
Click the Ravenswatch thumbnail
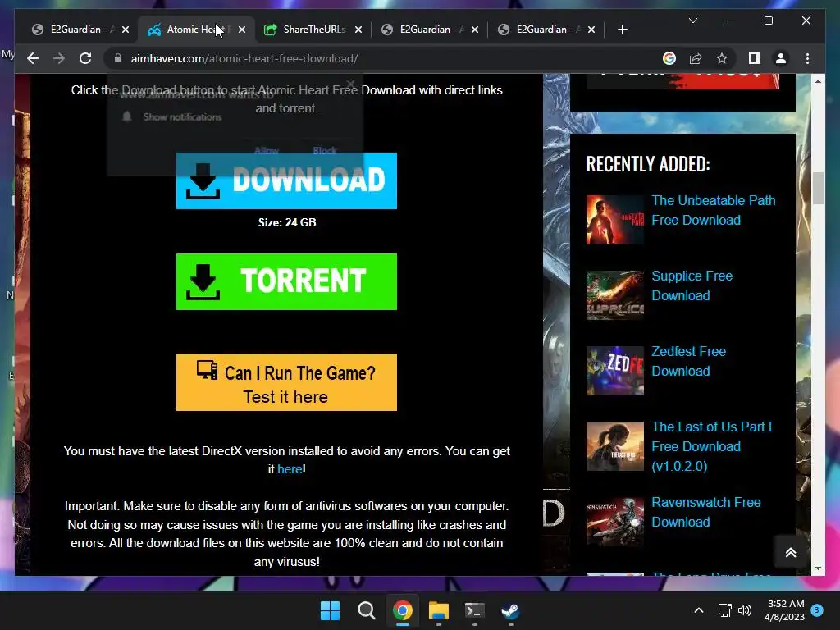pos(615,522)
